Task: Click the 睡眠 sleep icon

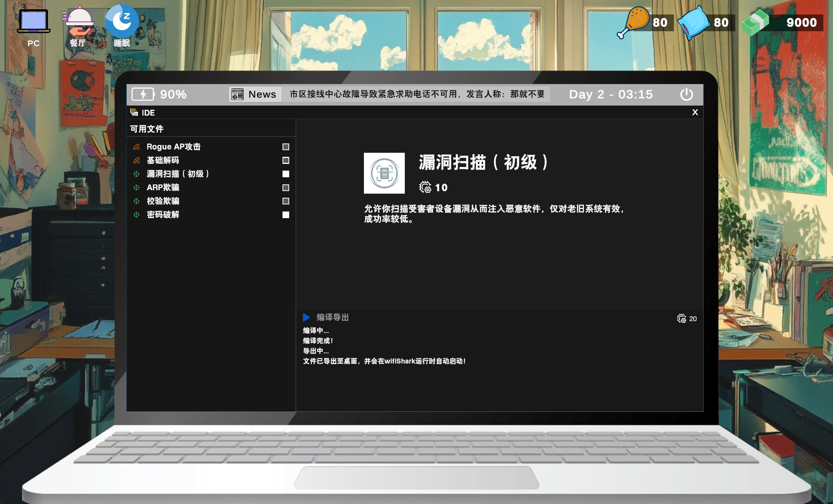Action: tap(122, 22)
